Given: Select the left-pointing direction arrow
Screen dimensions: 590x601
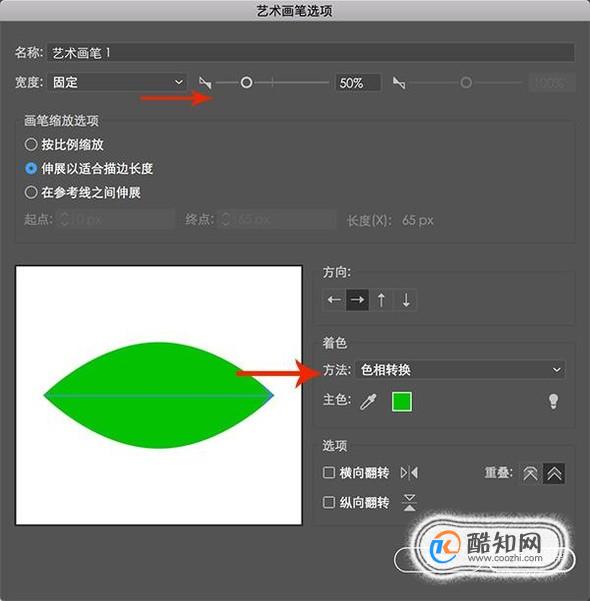Looking at the screenshot, I should click(334, 300).
